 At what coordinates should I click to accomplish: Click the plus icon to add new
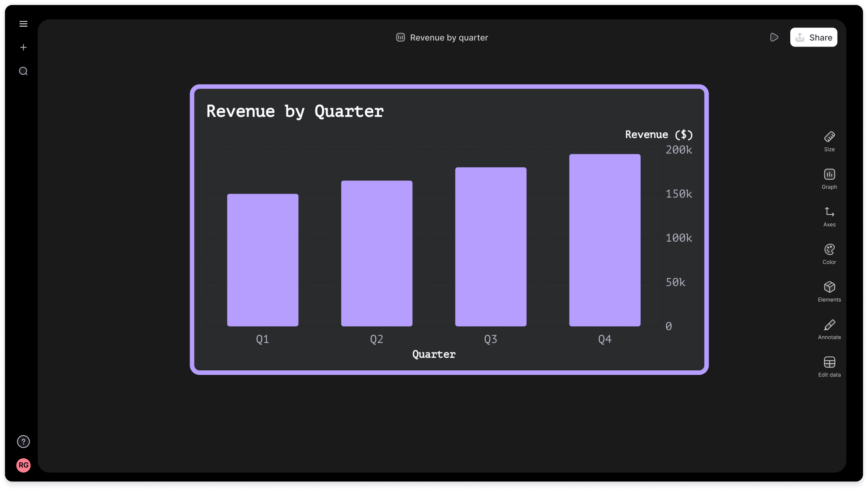[23, 47]
